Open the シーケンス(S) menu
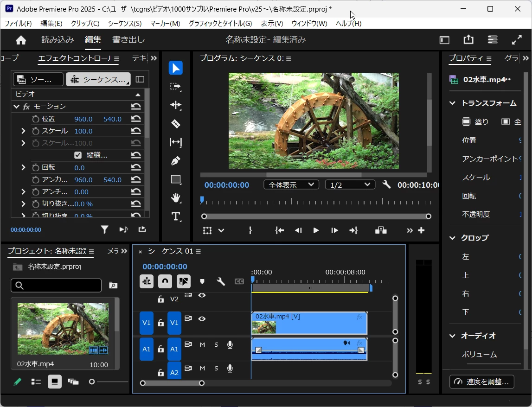This screenshot has width=532, height=407. pyautogui.click(x=125, y=23)
